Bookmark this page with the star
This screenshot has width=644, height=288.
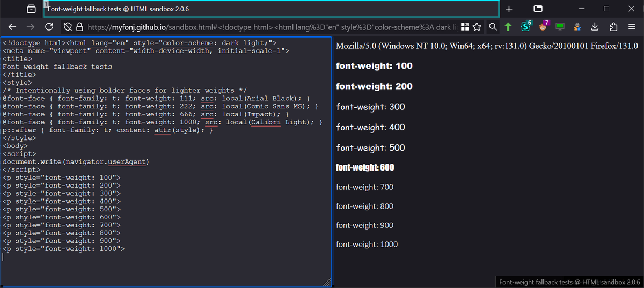(477, 27)
